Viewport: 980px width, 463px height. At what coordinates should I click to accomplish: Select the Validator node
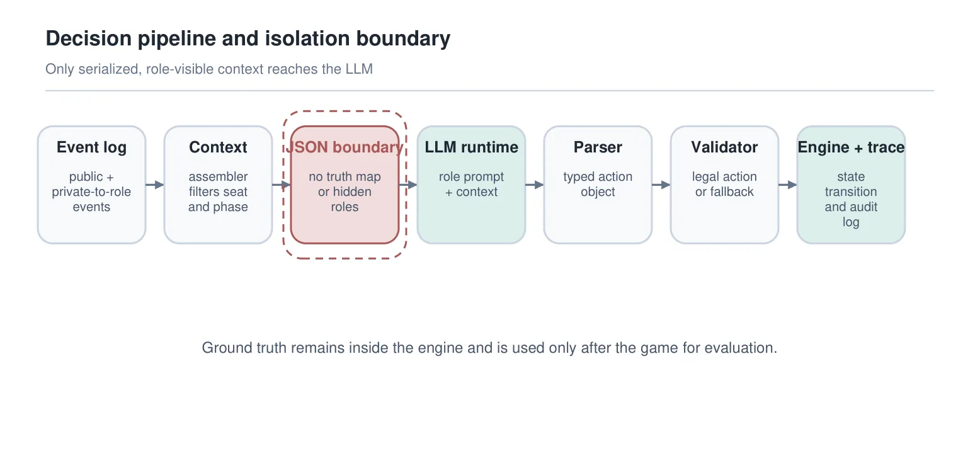point(724,185)
